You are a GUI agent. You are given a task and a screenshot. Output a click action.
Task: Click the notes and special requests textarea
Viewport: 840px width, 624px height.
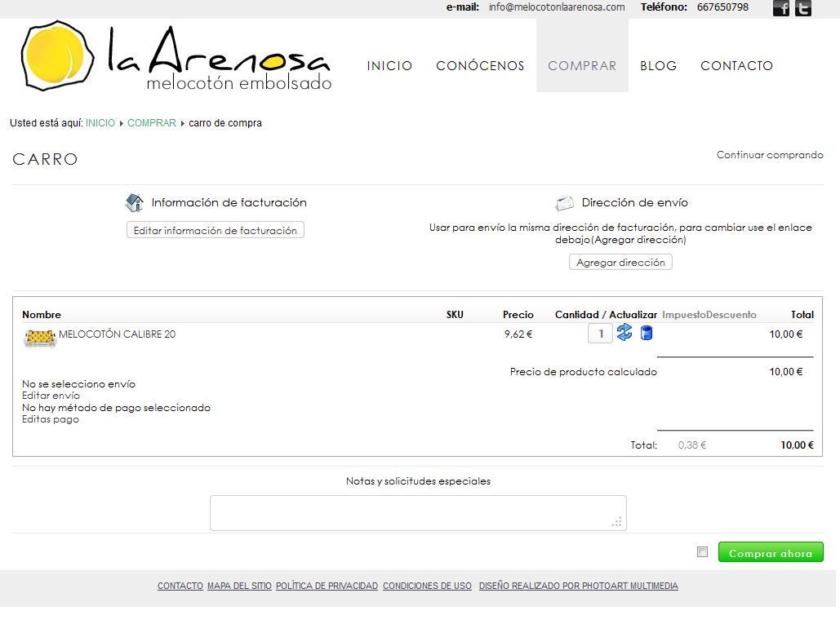pos(418,513)
